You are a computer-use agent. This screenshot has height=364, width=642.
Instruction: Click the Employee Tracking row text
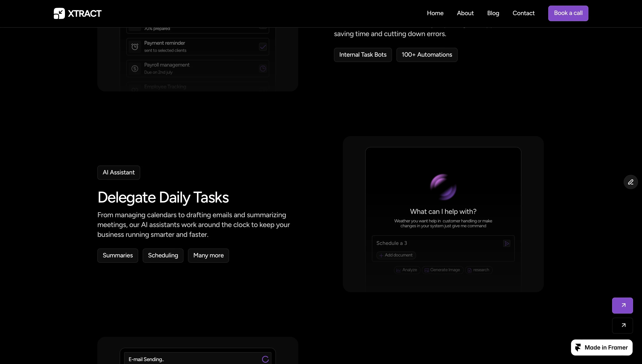coord(165,87)
